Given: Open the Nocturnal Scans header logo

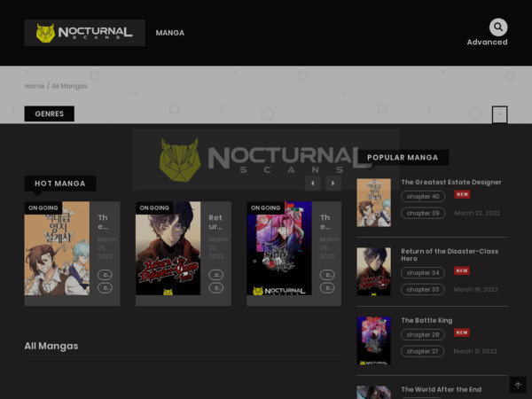Looking at the screenshot, I should pos(84,33).
